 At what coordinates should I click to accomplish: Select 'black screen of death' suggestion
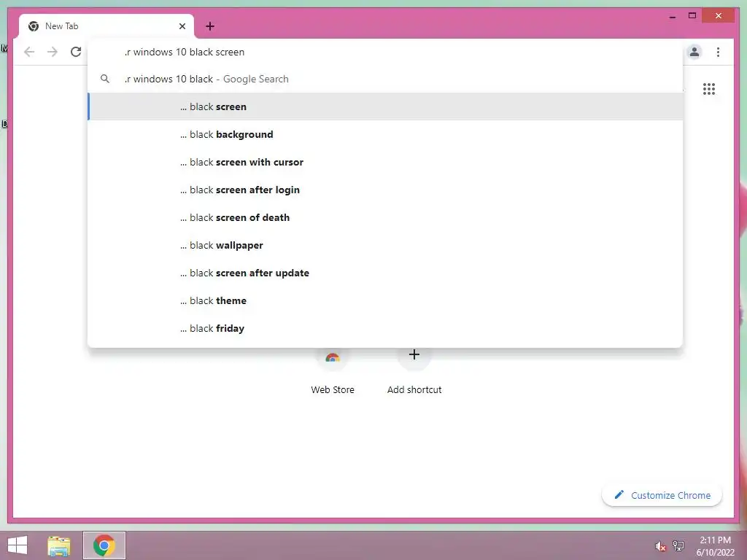[x=385, y=217]
